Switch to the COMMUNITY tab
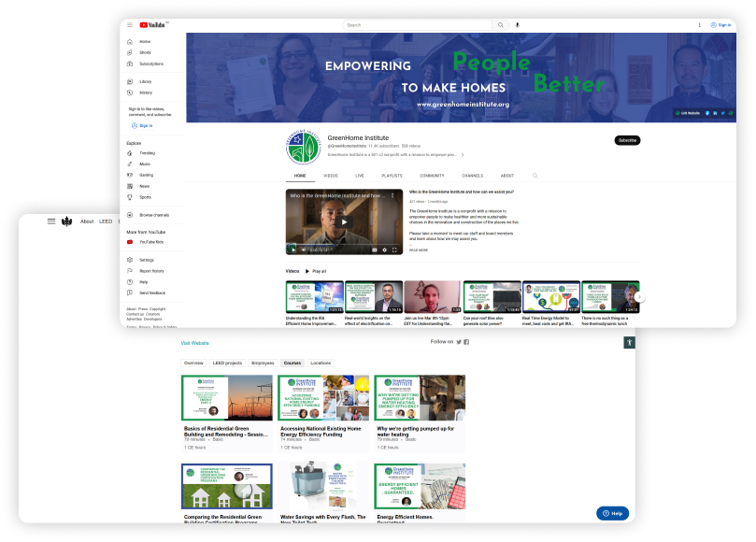The width and height of the screenshot is (756, 542). (432, 176)
